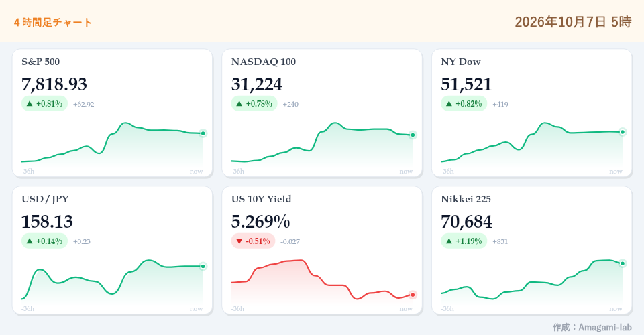Viewport: 644px width, 335px height.
Task: Click the NASDAQ 100 sparkline chart
Action: (322, 144)
